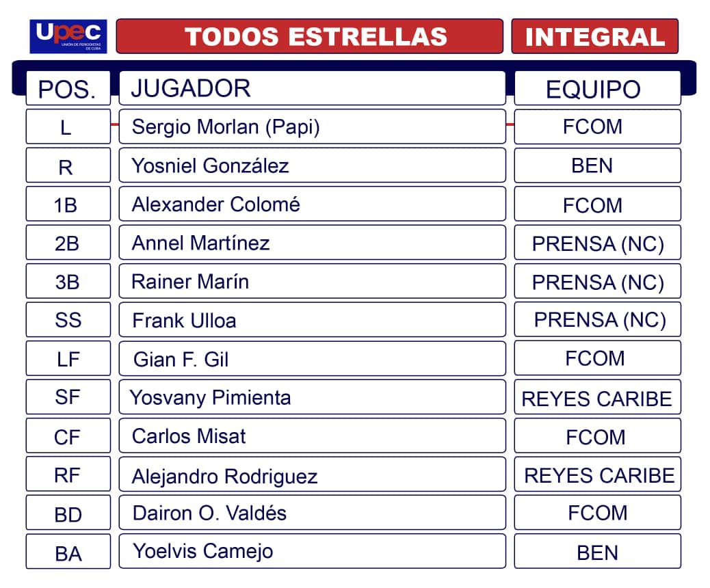Click the TODOS ESTRELLAS red banner
Viewport: 710px width, 588px height.
click(309, 36)
